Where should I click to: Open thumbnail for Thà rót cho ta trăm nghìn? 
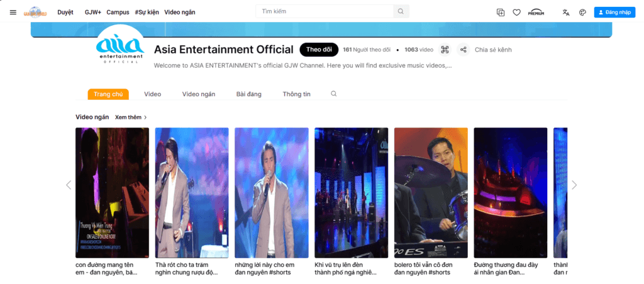192,192
